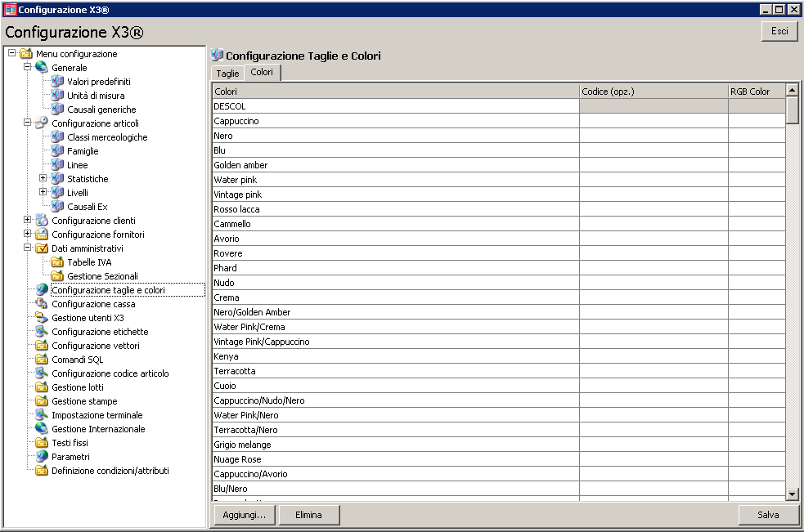Click the Gestione Internazionale globe icon

coord(42,428)
